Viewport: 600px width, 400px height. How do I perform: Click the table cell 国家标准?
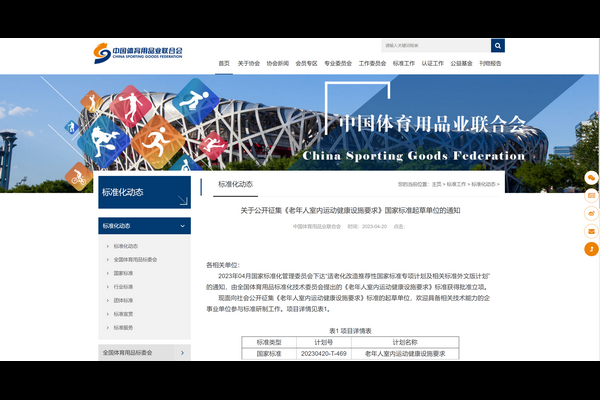pyautogui.click(x=269, y=354)
